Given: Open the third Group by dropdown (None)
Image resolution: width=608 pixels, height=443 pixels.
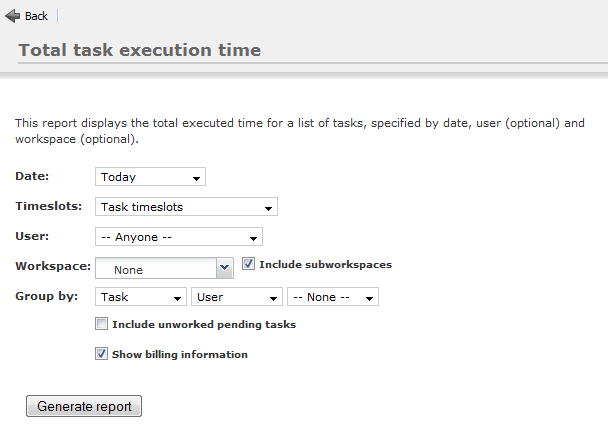Looking at the screenshot, I should click(x=333, y=297).
